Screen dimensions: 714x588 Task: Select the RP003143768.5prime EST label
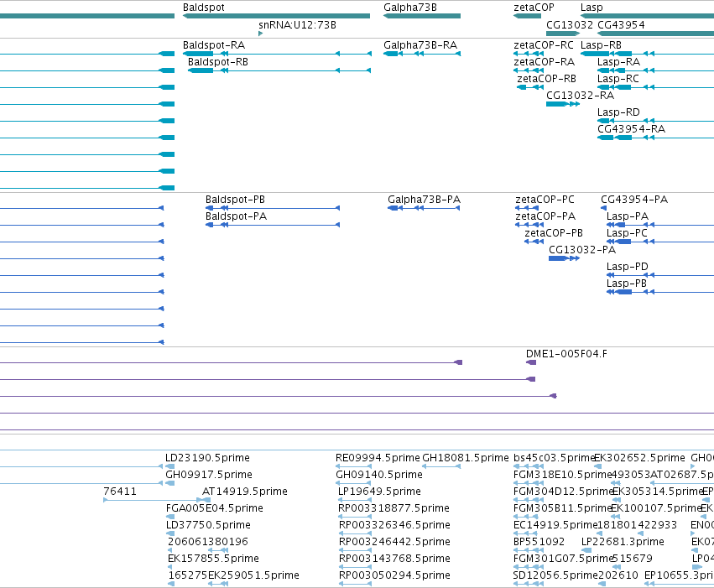(x=394, y=559)
